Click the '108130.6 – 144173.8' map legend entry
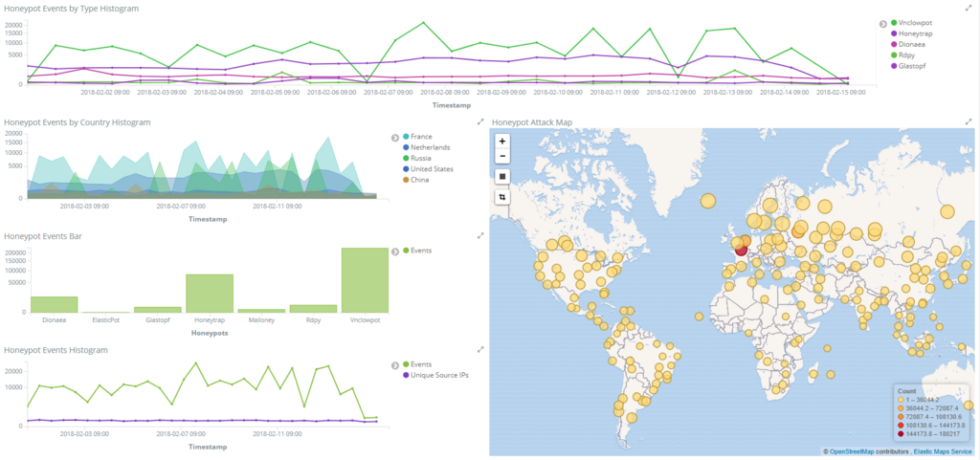This screenshot has height=460, width=980. pos(932,424)
